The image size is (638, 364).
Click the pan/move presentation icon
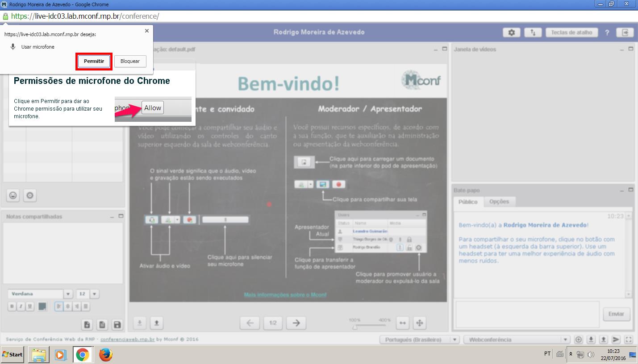click(419, 323)
